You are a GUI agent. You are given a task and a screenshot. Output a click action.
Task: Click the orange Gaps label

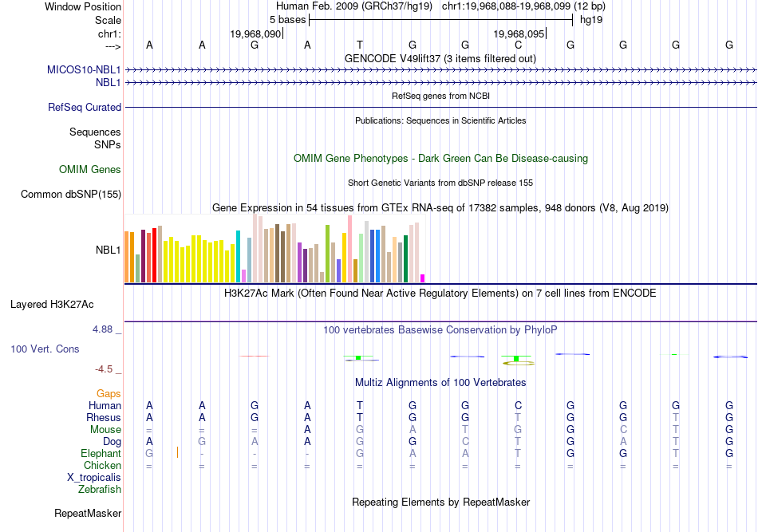click(x=109, y=394)
